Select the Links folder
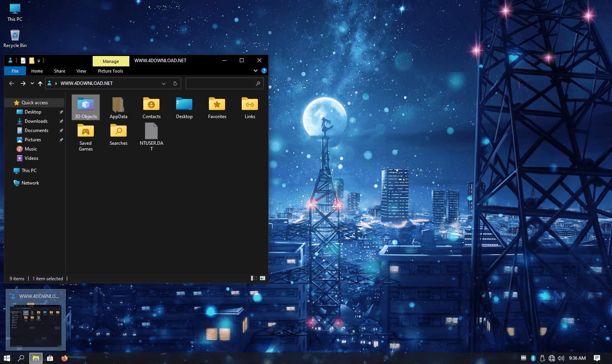 [250, 107]
